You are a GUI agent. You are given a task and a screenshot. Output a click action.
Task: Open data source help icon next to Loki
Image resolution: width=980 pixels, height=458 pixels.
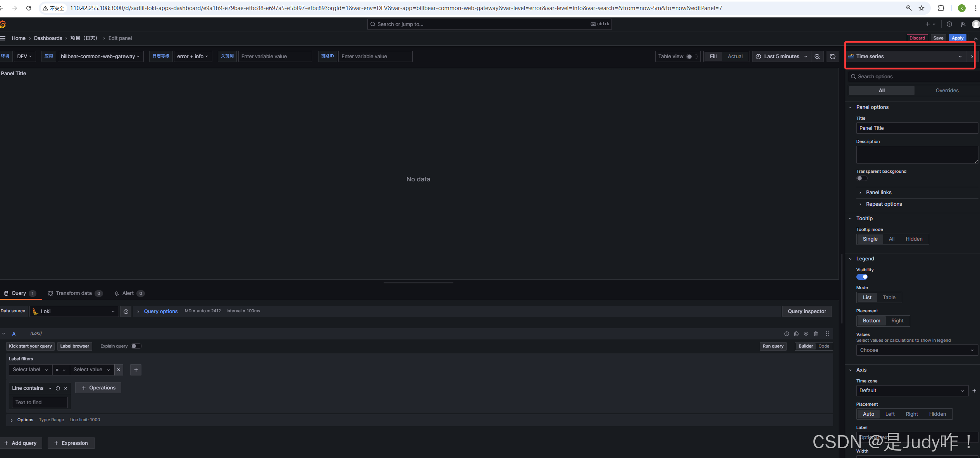(x=126, y=312)
